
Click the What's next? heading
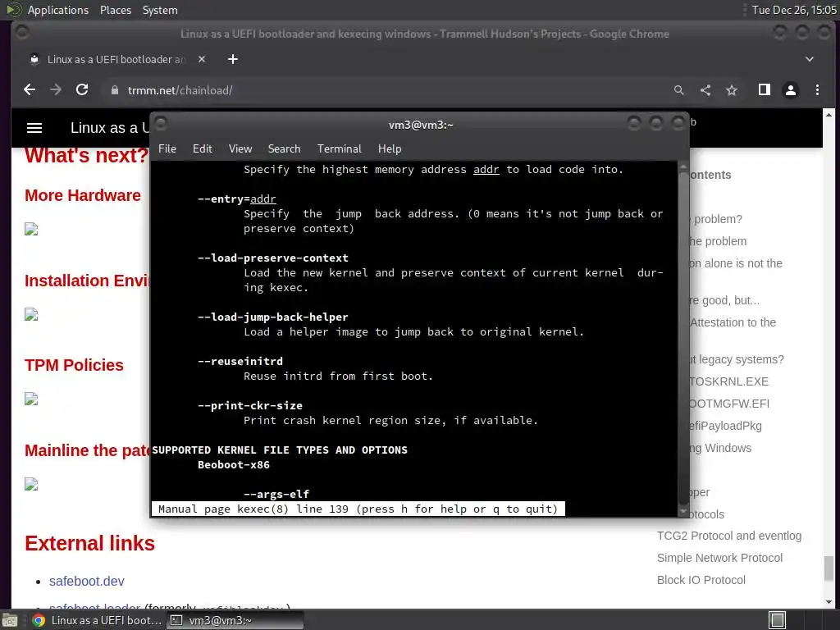pyautogui.click(x=86, y=155)
